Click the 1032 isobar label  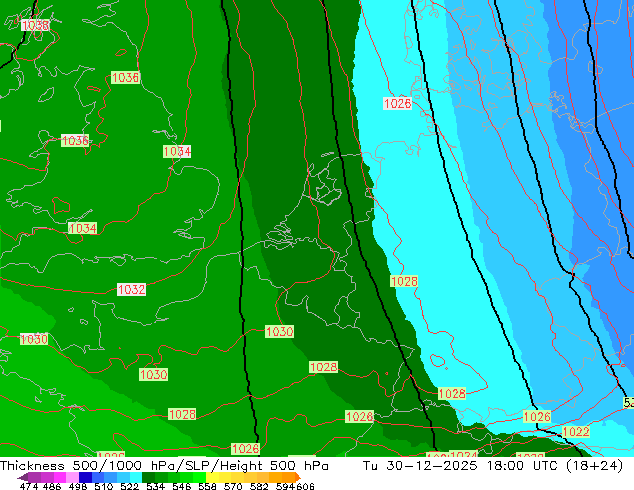click(x=131, y=289)
